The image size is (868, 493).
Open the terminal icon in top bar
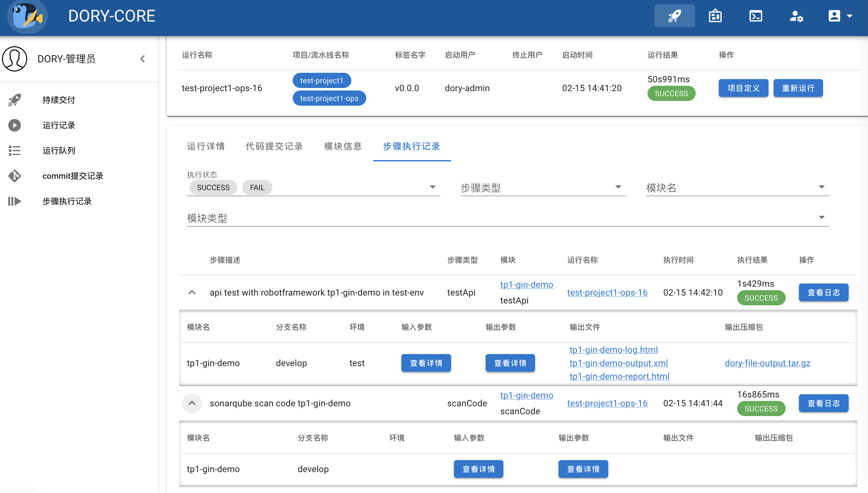pos(755,16)
